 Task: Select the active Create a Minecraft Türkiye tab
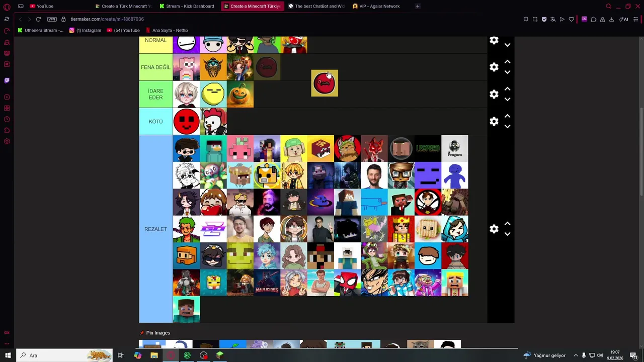(252, 6)
